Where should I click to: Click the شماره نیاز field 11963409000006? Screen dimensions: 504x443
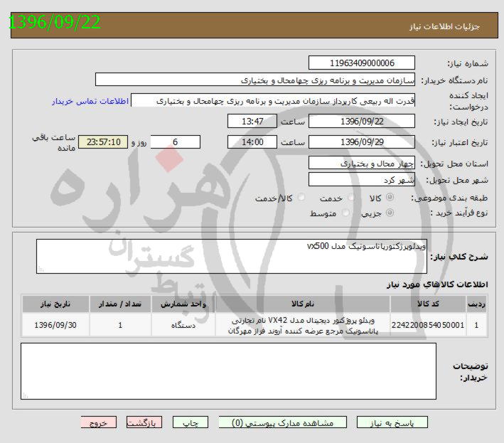(362, 63)
